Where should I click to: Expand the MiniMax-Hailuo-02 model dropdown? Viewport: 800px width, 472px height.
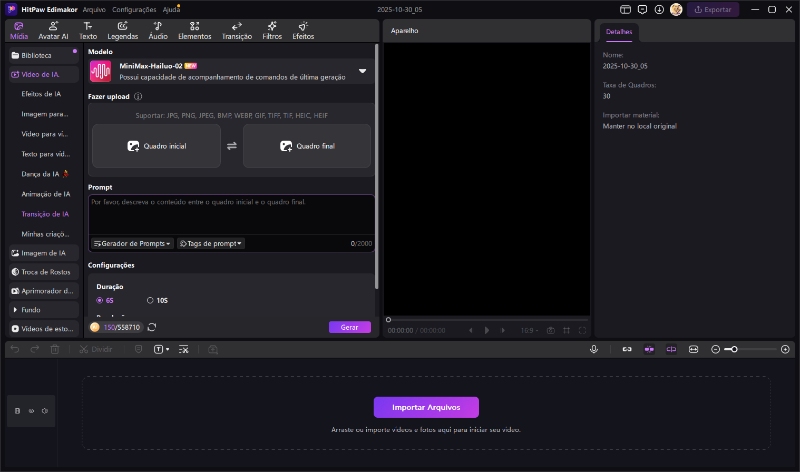point(362,71)
